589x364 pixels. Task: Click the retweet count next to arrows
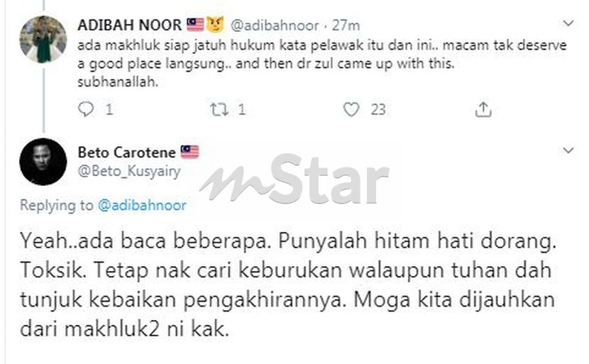[x=241, y=110]
